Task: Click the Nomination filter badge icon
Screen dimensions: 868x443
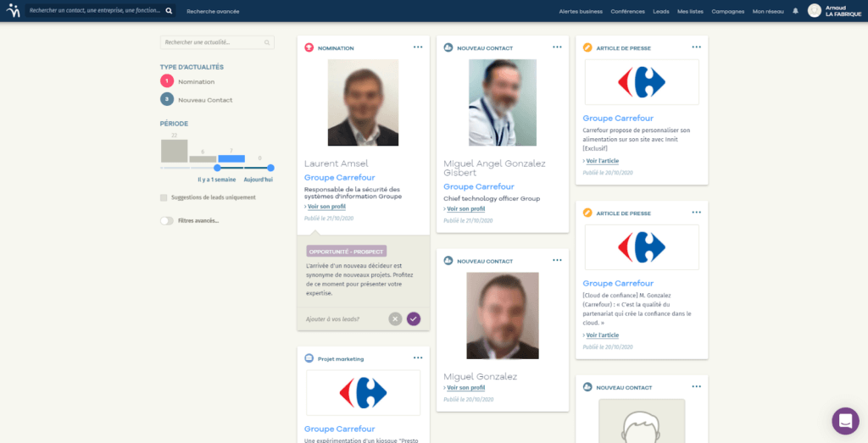Action: coord(167,81)
